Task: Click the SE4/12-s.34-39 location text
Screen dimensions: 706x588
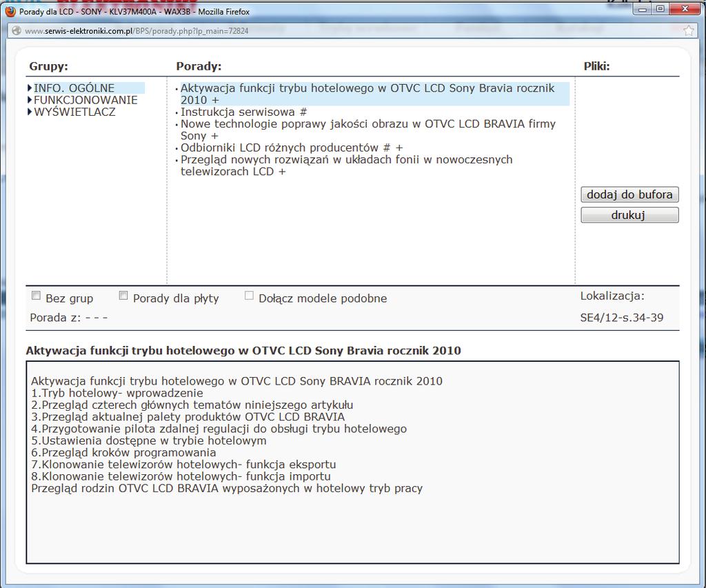Action: [x=621, y=317]
